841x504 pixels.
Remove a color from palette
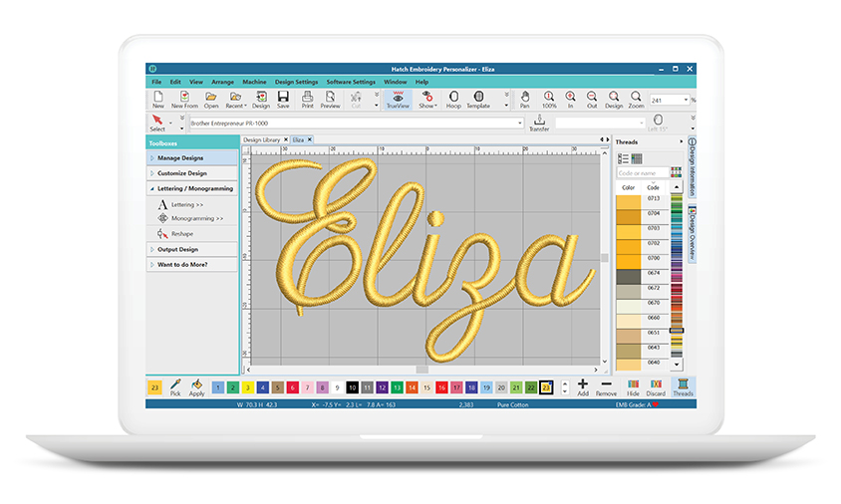[607, 387]
